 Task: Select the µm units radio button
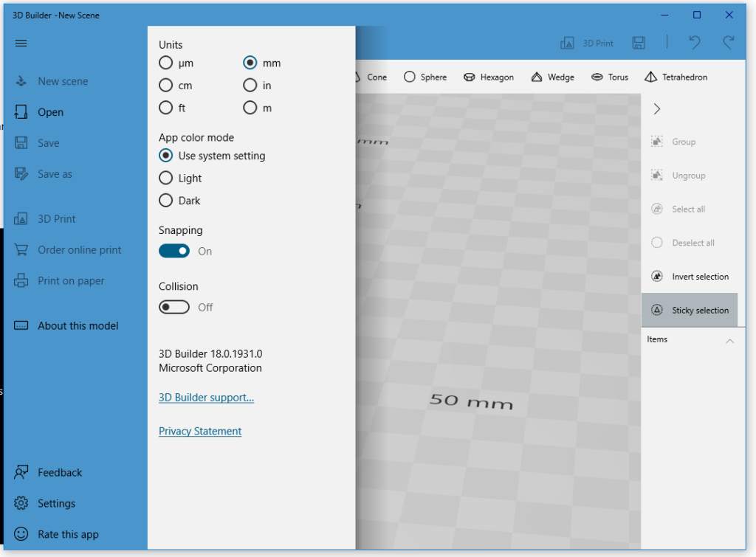pos(165,63)
